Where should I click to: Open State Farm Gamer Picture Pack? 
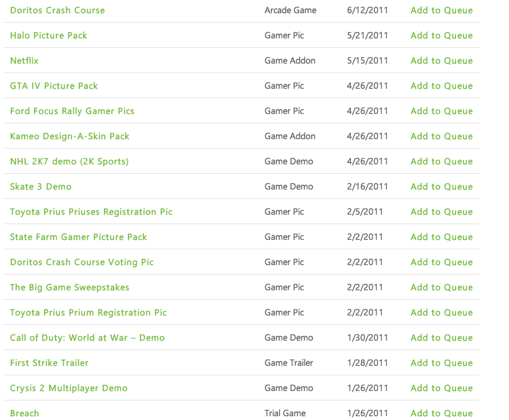(79, 237)
